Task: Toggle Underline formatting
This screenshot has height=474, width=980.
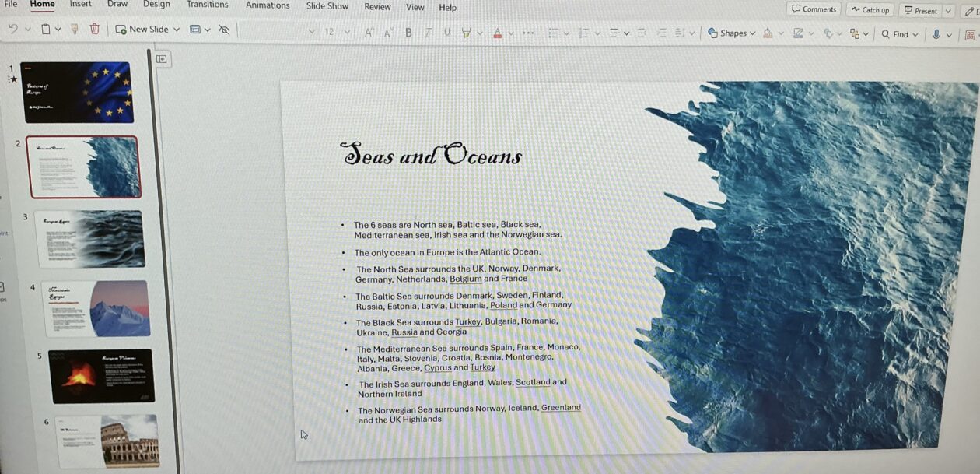Action: coord(446,32)
